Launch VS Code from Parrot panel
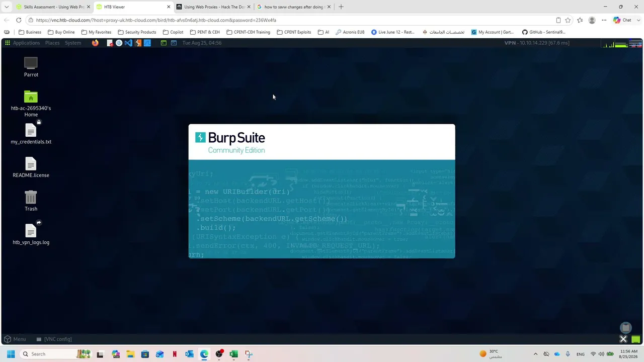This screenshot has height=362, width=644. pyautogui.click(x=128, y=43)
